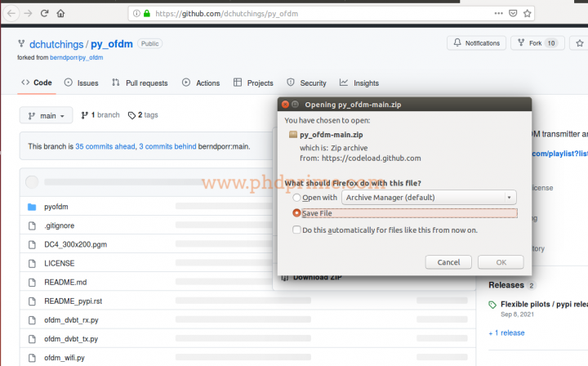Click the pyofdm folder icon
The image size is (588, 366).
[32, 207]
